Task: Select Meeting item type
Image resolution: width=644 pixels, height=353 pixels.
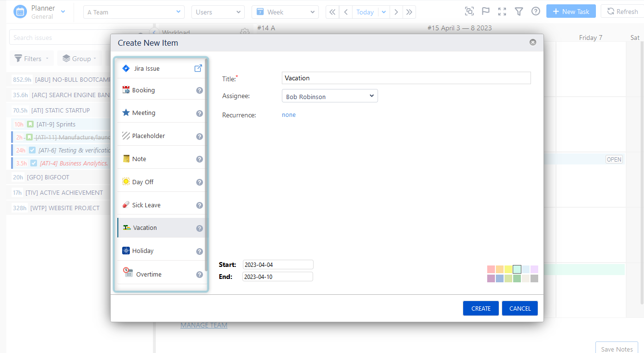Action: tap(162, 113)
